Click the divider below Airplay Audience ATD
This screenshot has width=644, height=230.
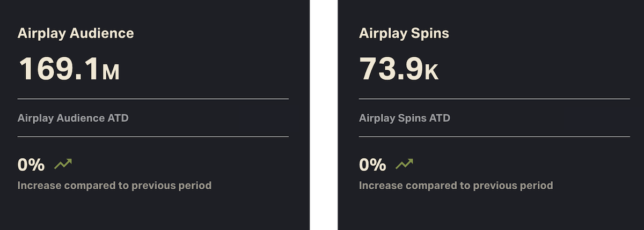[153, 137]
